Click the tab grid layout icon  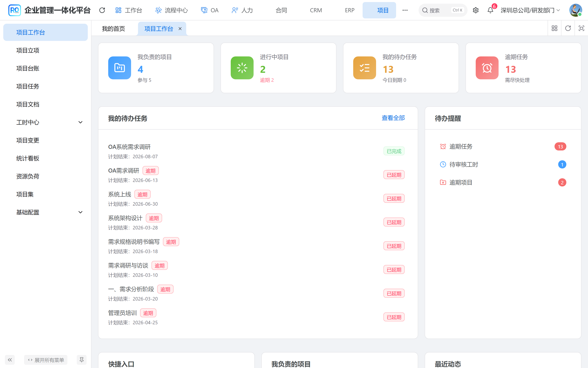point(555,28)
